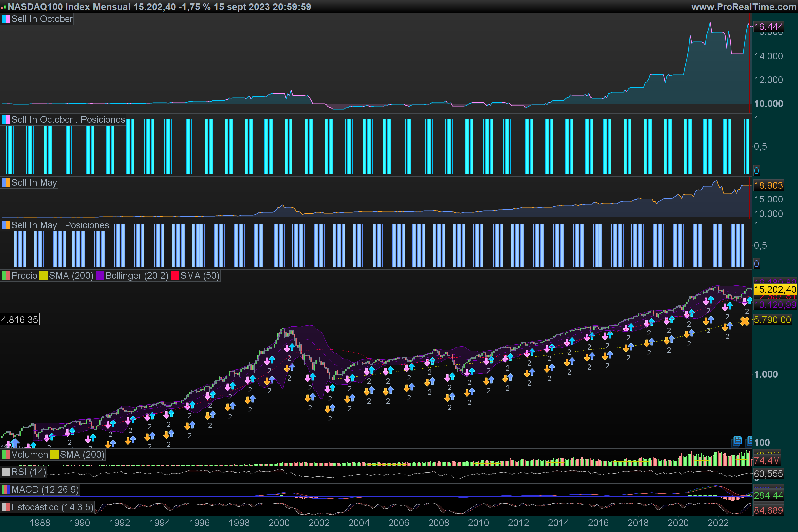Click the 4.816,35 horizontal line label
The height and width of the screenshot is (532, 798).
pos(20,320)
